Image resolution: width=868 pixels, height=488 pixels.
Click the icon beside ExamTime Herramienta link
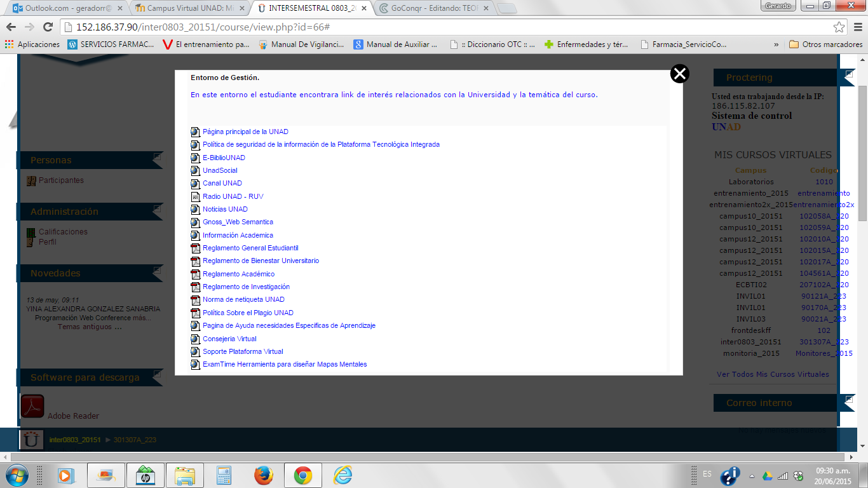(x=196, y=365)
